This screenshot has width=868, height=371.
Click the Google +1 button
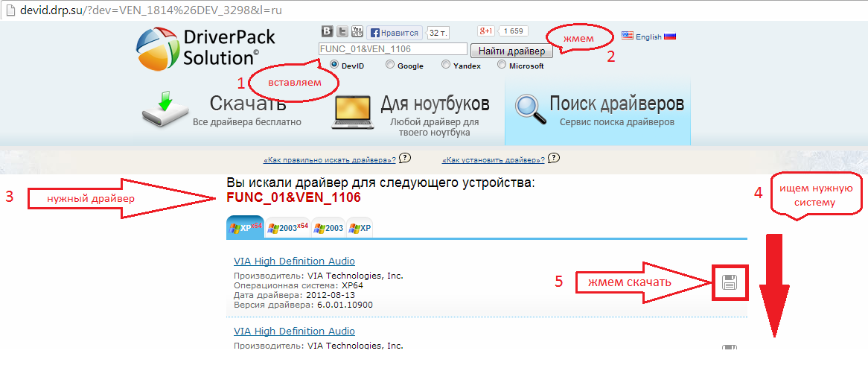tap(485, 31)
